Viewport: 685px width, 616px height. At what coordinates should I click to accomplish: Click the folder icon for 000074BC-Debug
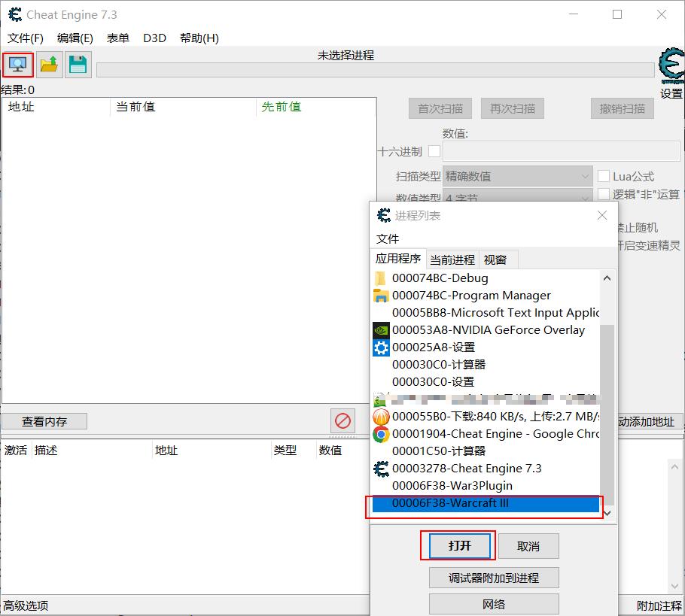point(381,278)
